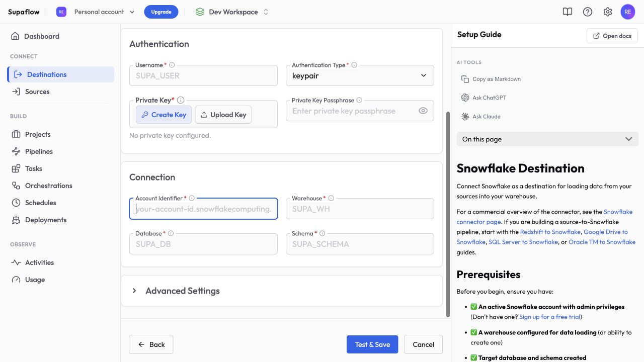Open Schedules in the sidebar
Viewport: 644px width, 362px height.
(40, 203)
